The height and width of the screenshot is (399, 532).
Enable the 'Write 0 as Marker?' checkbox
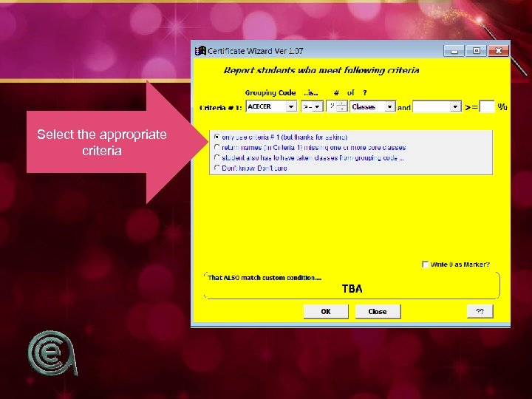(x=425, y=265)
